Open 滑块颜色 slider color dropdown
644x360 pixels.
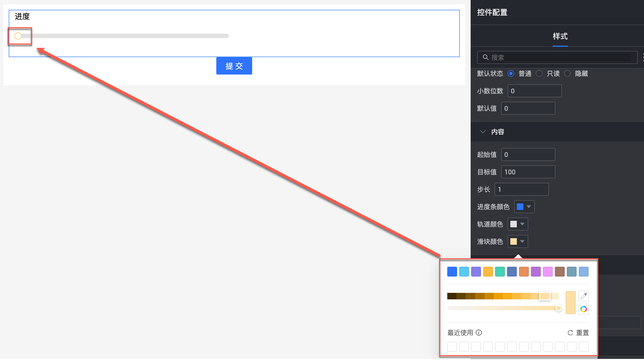point(518,241)
